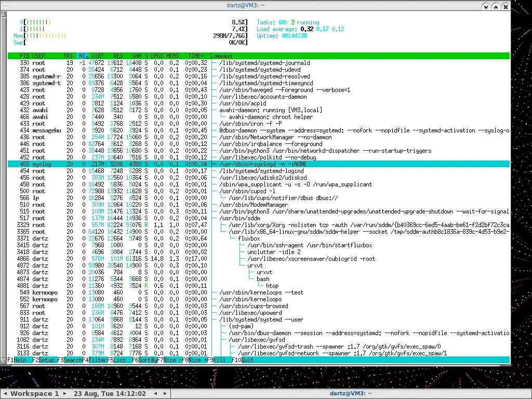This screenshot has height=399, width=532.
Task: Select the Xorg -nolisten tcp process row
Action: (x=259, y=225)
